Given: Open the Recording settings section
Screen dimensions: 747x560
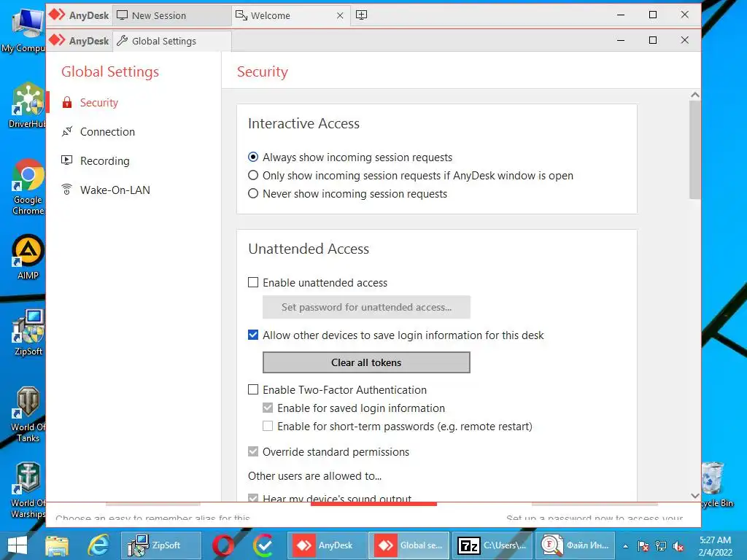Looking at the screenshot, I should [104, 161].
